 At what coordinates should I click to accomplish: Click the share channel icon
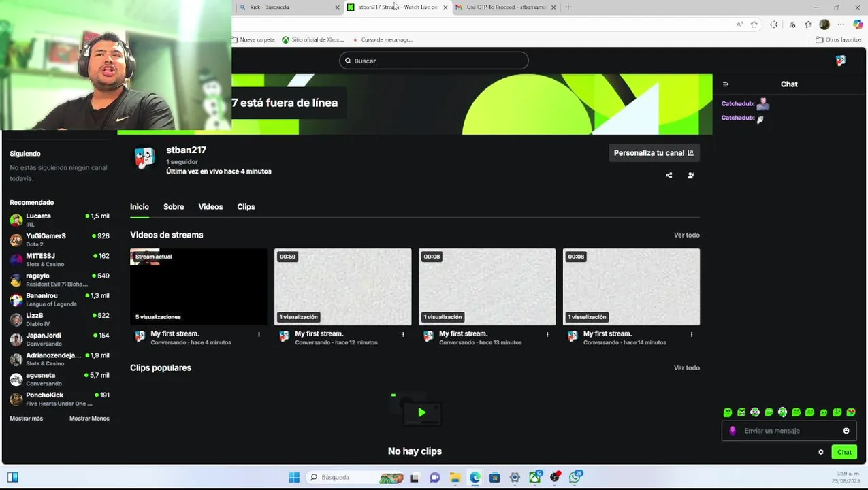[669, 176]
